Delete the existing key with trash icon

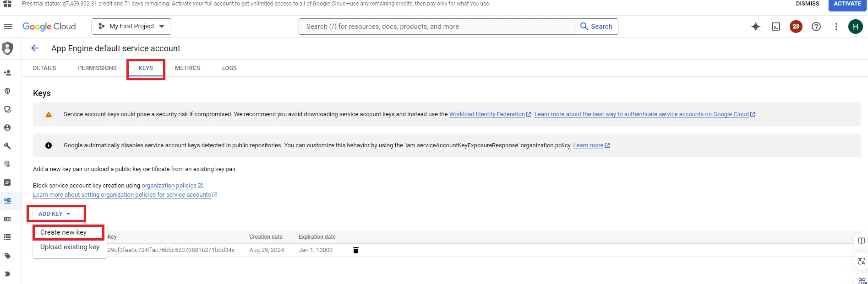point(356,250)
